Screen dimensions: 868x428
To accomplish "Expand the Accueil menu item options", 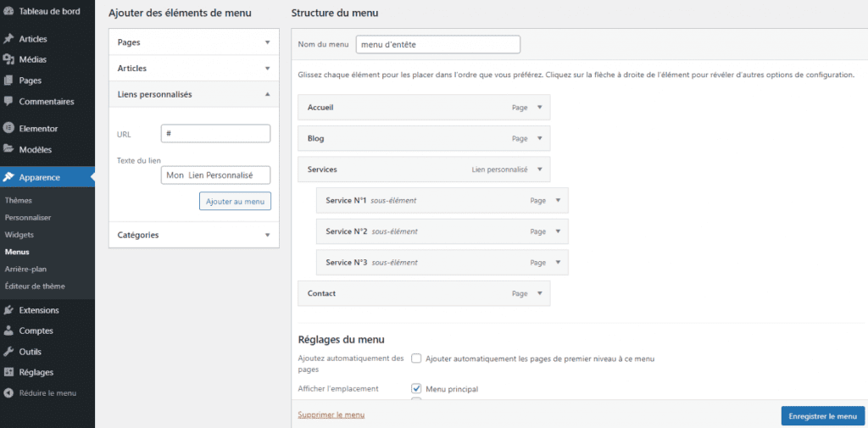I will [x=540, y=108].
